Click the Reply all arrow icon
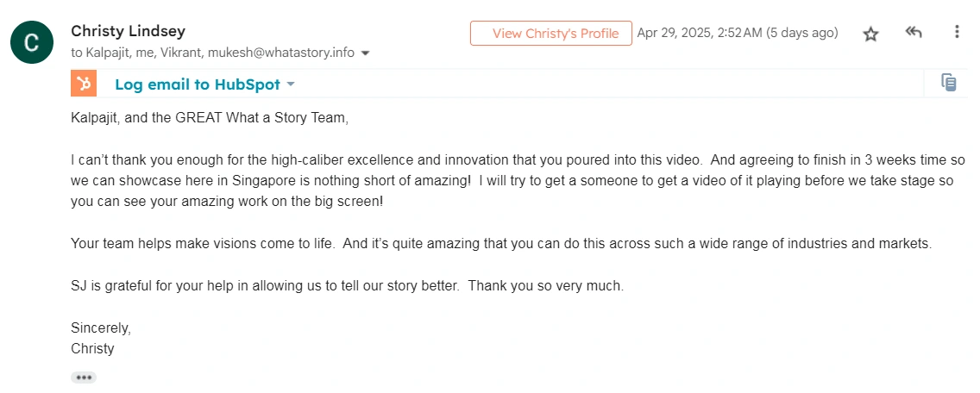The image size is (980, 393). click(x=914, y=33)
